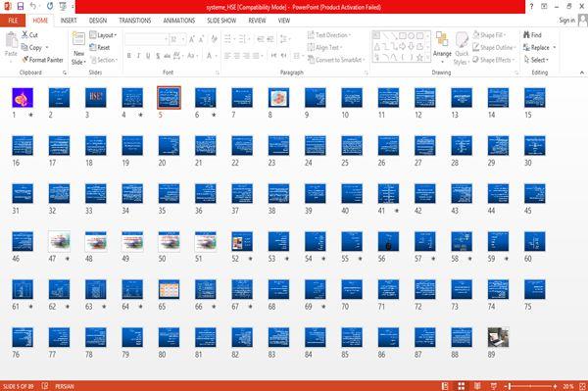Expand the Layout dropdown
Image resolution: width=588 pixels, height=391 pixels.
103,35
